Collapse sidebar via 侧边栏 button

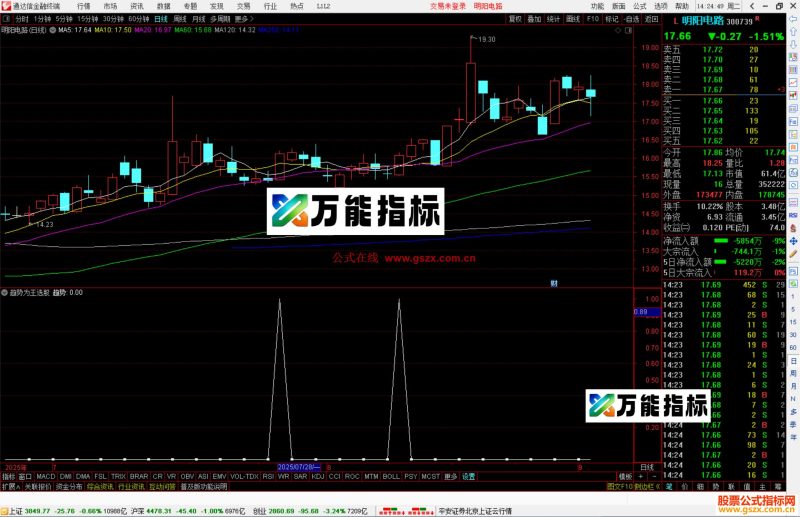[647, 487]
